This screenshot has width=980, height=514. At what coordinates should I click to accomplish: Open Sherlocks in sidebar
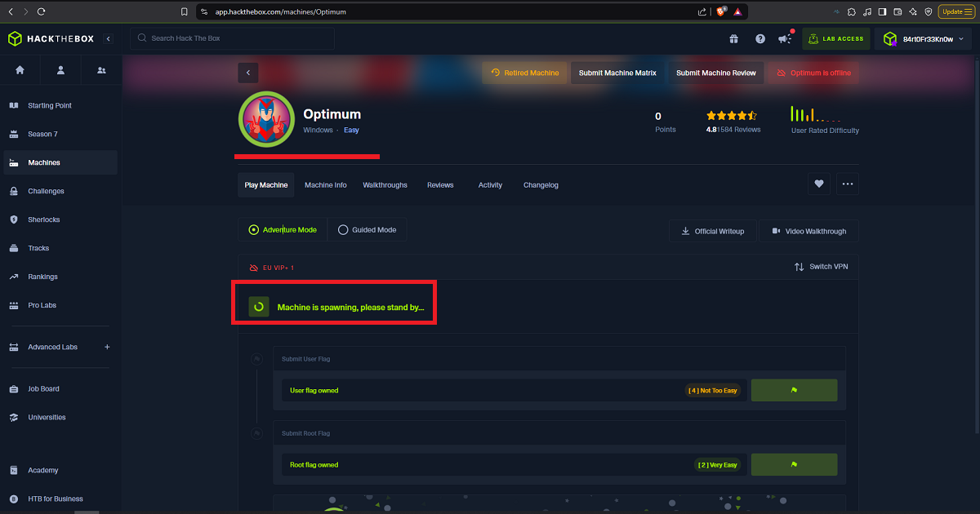[60, 219]
